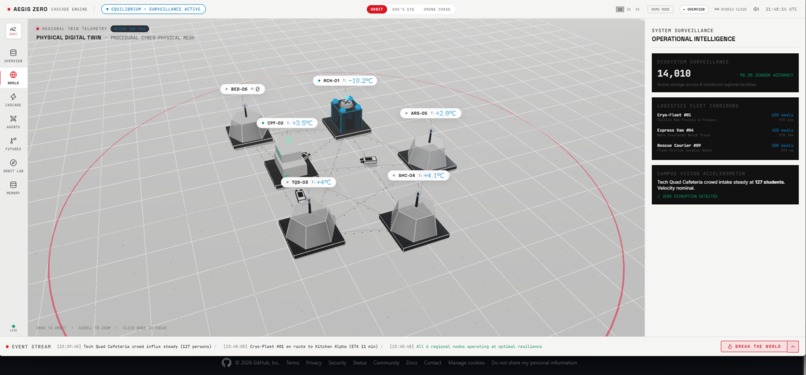
Task: Open the Docs footer link
Action: click(411, 363)
